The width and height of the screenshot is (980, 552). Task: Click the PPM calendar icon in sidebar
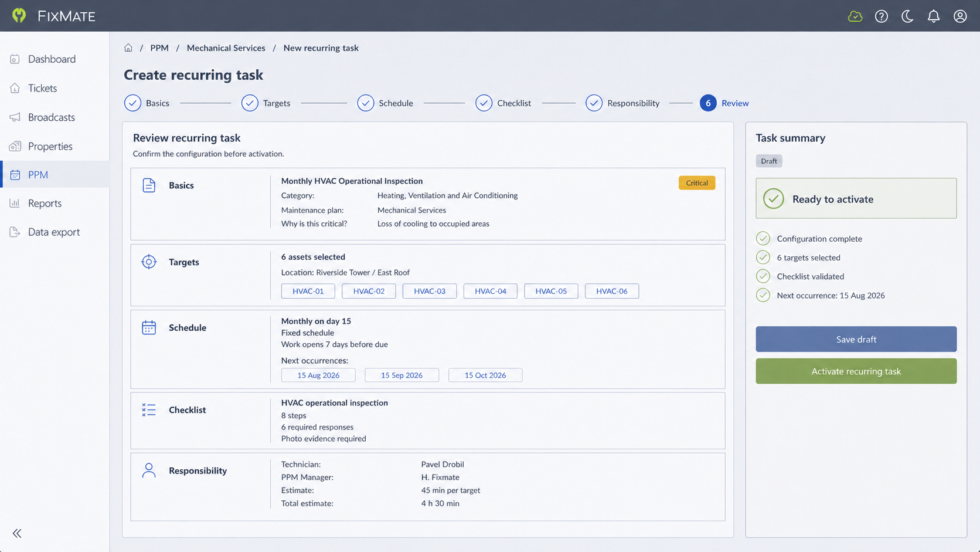[15, 175]
